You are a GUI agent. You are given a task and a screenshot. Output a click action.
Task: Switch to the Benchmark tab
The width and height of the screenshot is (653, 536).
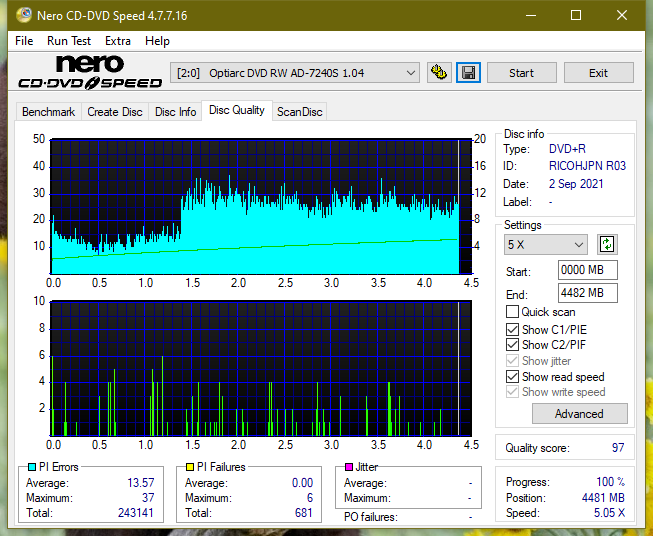pos(49,112)
